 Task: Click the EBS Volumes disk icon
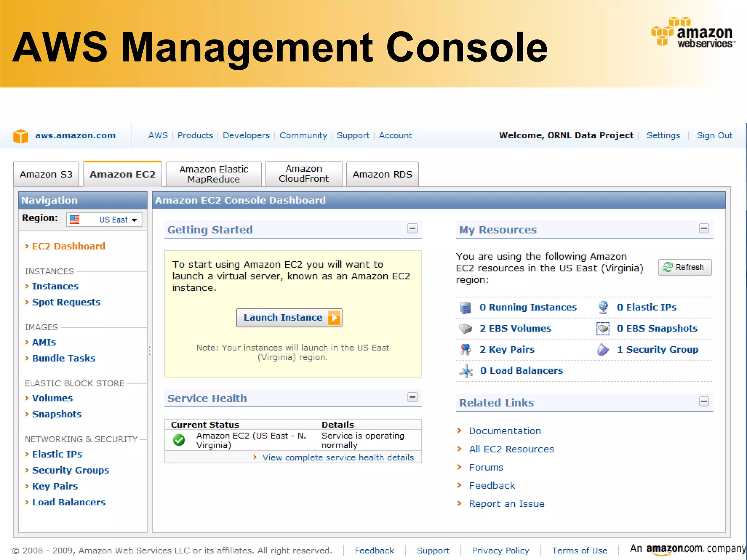click(x=465, y=328)
